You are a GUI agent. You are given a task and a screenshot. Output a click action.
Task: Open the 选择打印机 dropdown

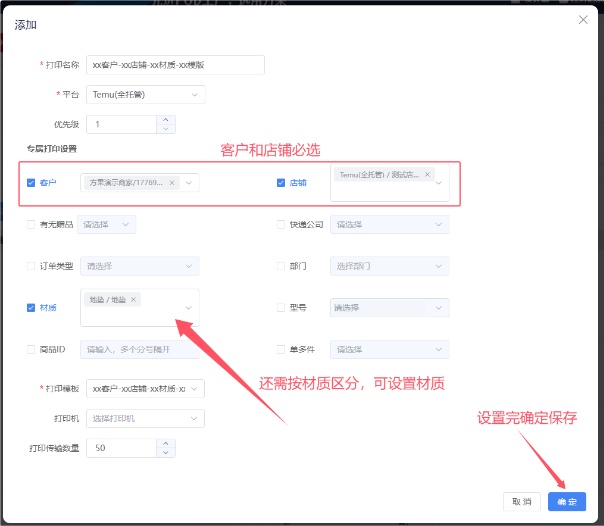click(145, 419)
